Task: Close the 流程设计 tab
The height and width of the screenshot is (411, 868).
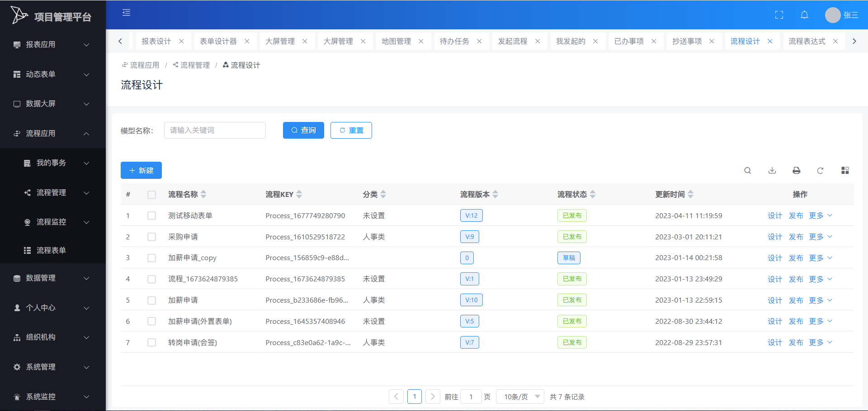Action: [770, 41]
